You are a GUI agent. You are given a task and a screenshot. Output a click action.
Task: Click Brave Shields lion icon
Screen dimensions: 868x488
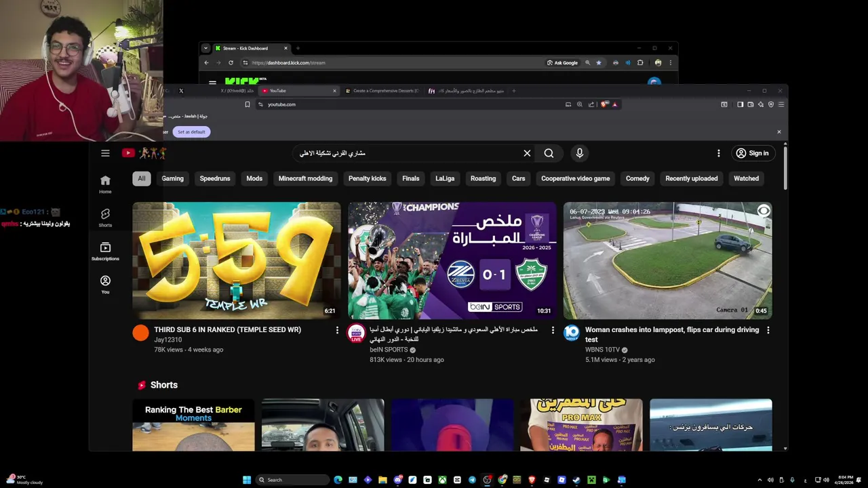tap(604, 104)
